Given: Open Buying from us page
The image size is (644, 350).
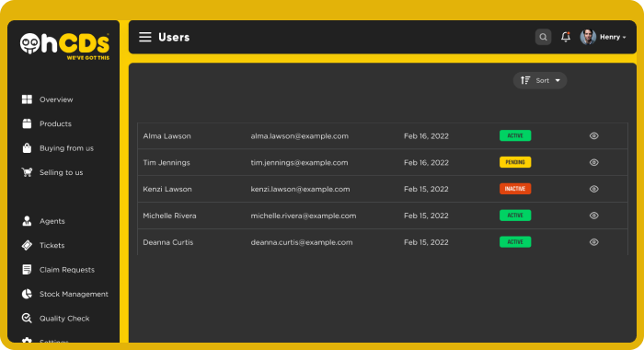Looking at the screenshot, I should 66,148.
